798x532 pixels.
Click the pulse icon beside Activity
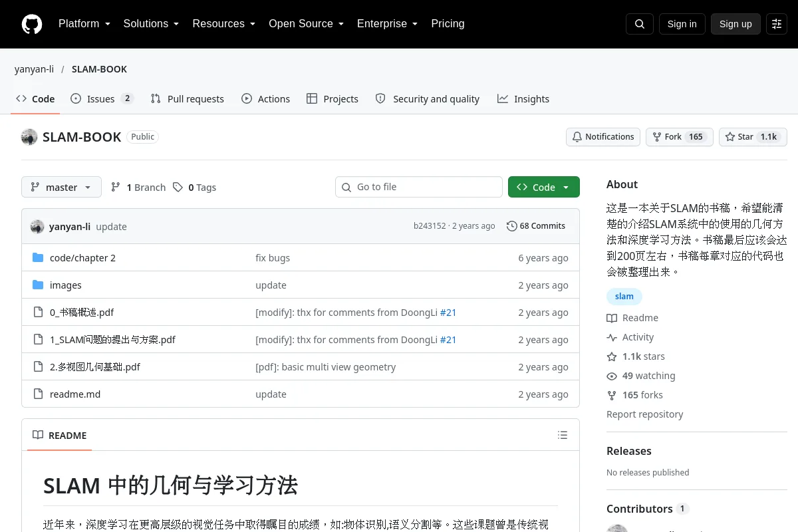612,337
